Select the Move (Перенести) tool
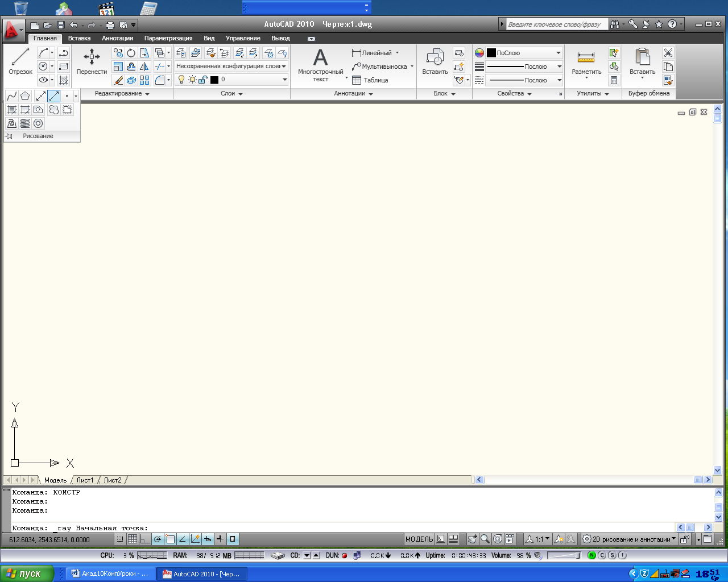Viewport: 728px width, 582px height. tap(92, 61)
